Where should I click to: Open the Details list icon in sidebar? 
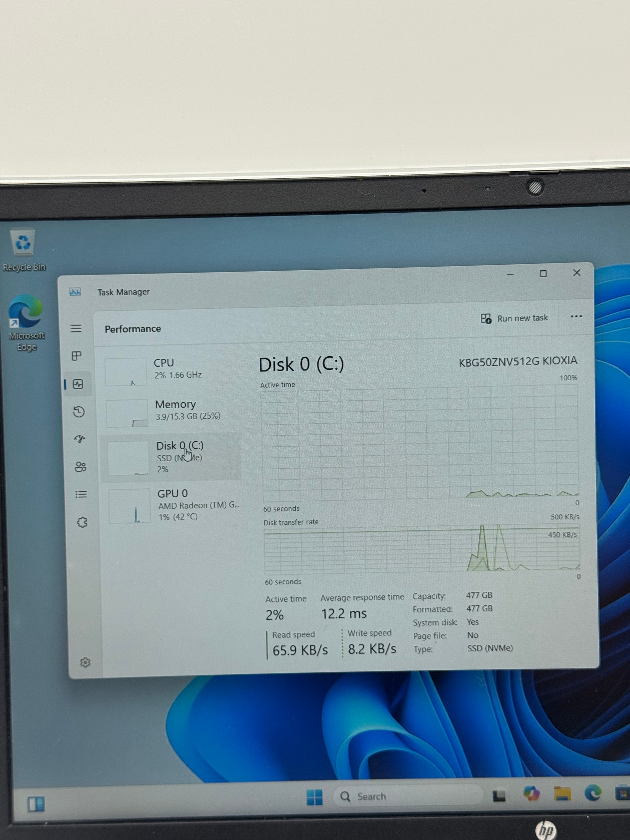[81, 494]
